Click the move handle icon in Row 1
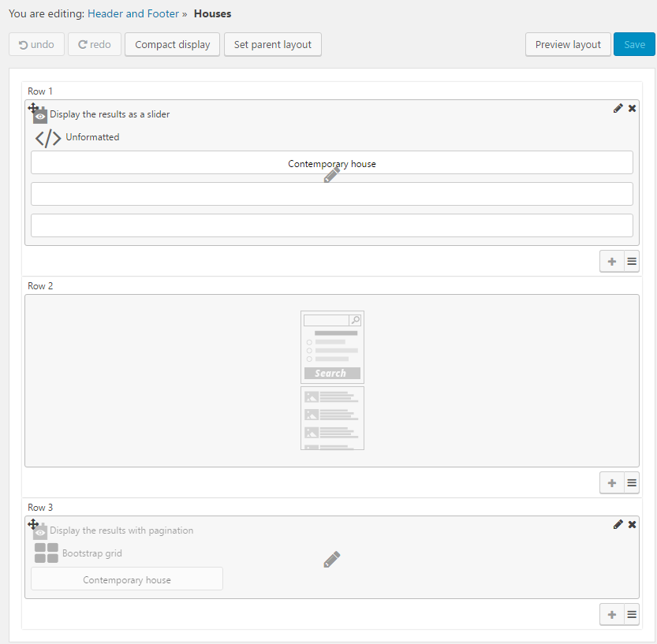Image resolution: width=657 pixels, height=644 pixels. point(33,107)
